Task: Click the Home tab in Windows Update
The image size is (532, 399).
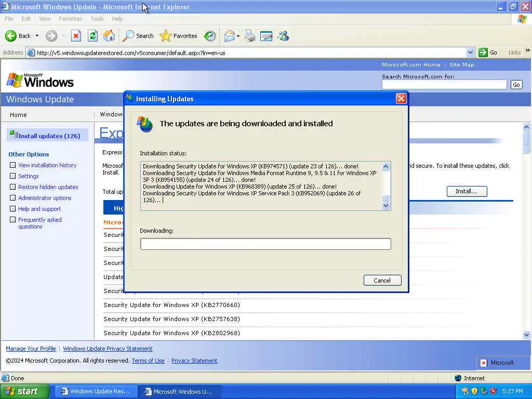Action: [x=18, y=115]
